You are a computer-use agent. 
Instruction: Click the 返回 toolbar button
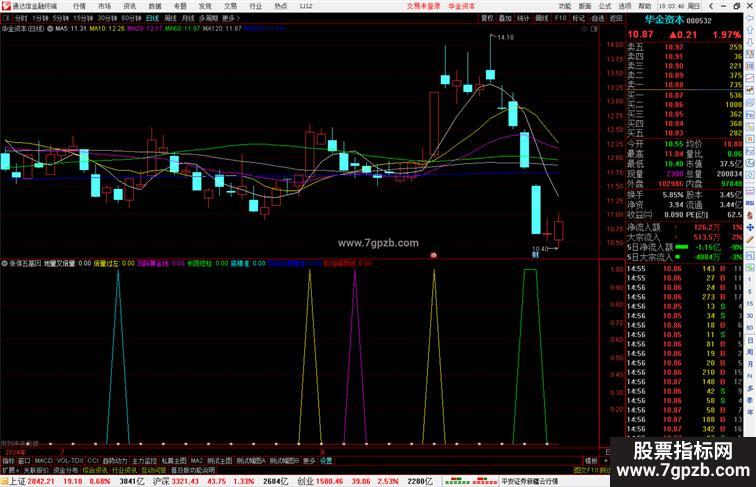[616, 18]
